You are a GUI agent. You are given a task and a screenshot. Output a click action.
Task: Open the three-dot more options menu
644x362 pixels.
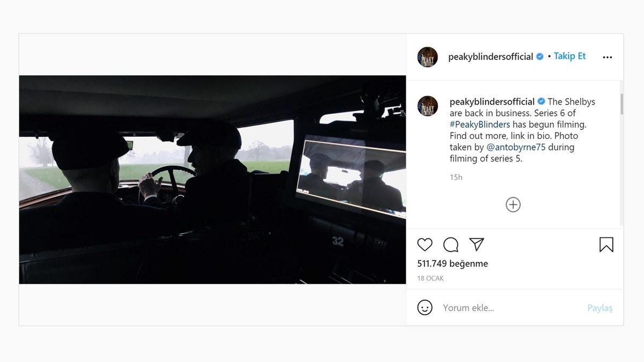point(608,57)
